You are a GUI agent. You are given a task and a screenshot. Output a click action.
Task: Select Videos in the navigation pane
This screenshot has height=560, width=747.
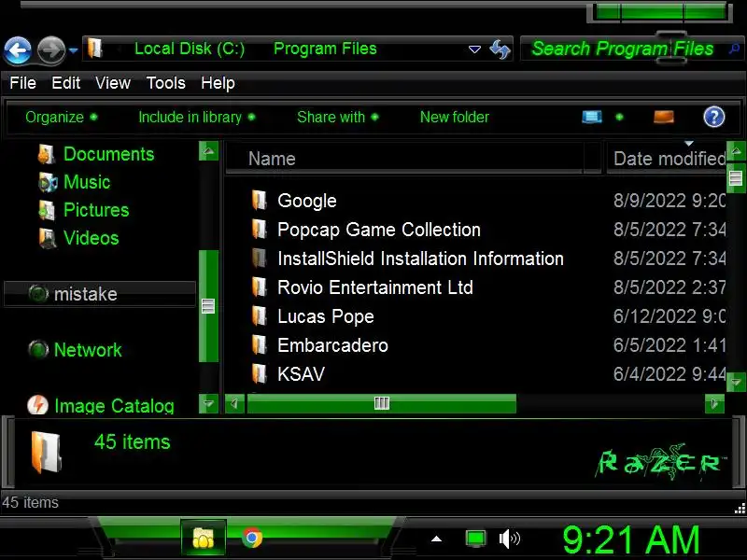91,238
